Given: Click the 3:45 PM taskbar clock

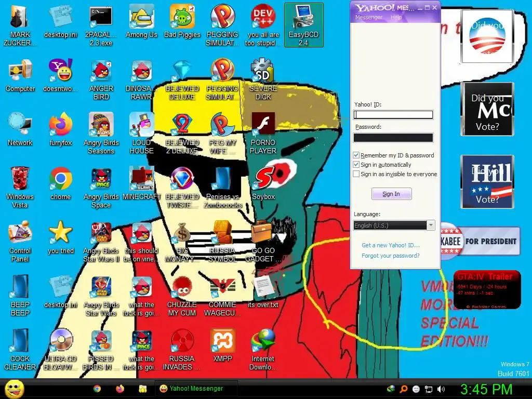Looking at the screenshot, I should [486, 389].
